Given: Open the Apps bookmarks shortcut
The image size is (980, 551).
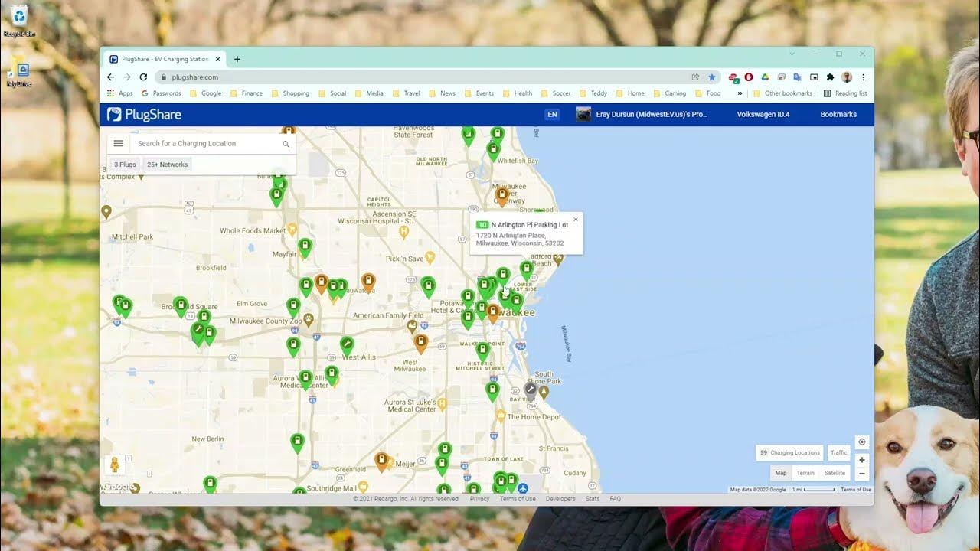Looking at the screenshot, I should coord(119,93).
